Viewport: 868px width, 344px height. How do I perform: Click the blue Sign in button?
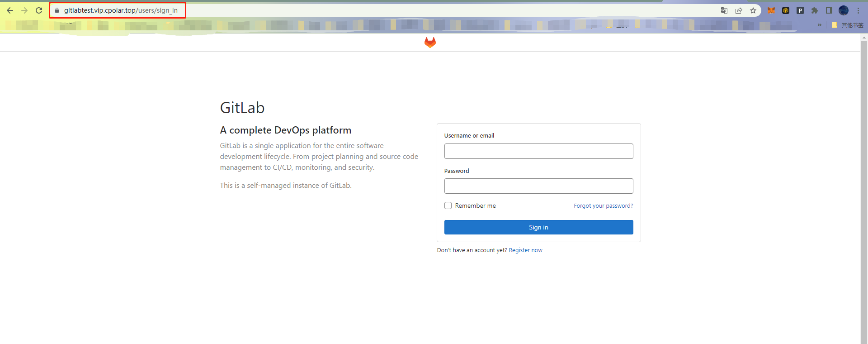pos(538,227)
